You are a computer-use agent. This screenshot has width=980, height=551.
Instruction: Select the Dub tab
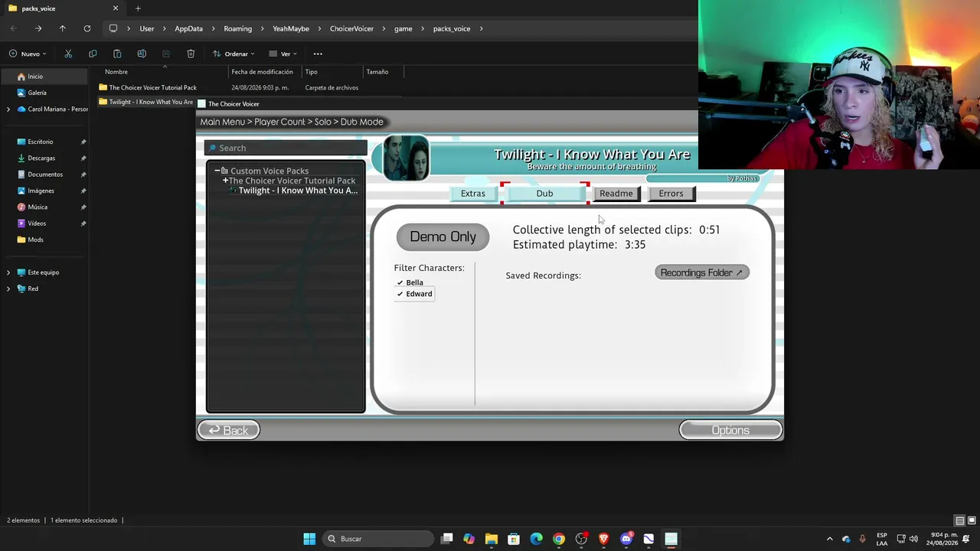tap(544, 194)
